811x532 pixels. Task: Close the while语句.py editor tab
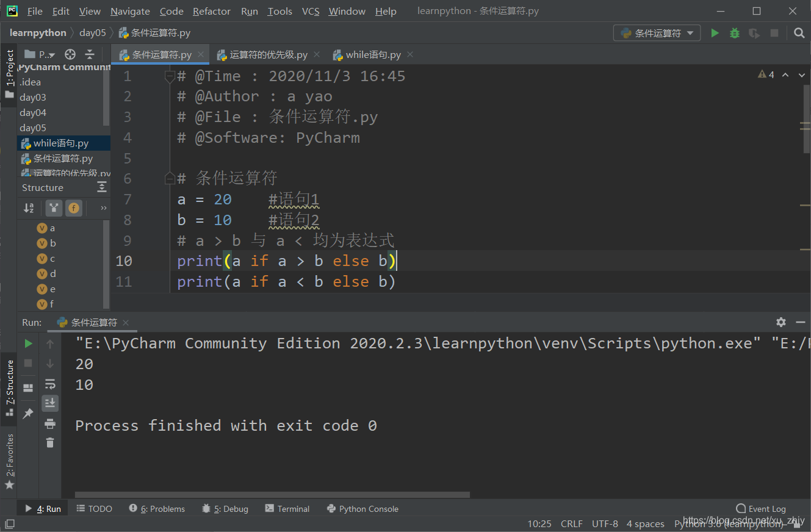pyautogui.click(x=410, y=54)
